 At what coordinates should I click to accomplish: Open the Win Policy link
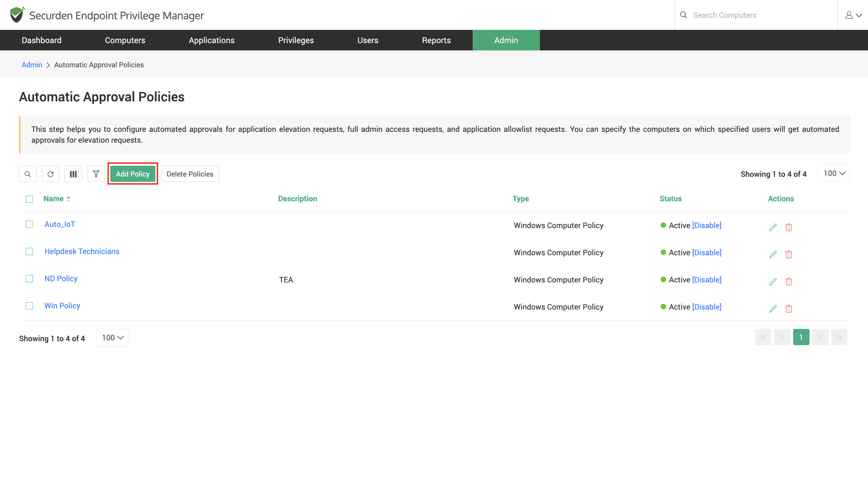point(62,306)
